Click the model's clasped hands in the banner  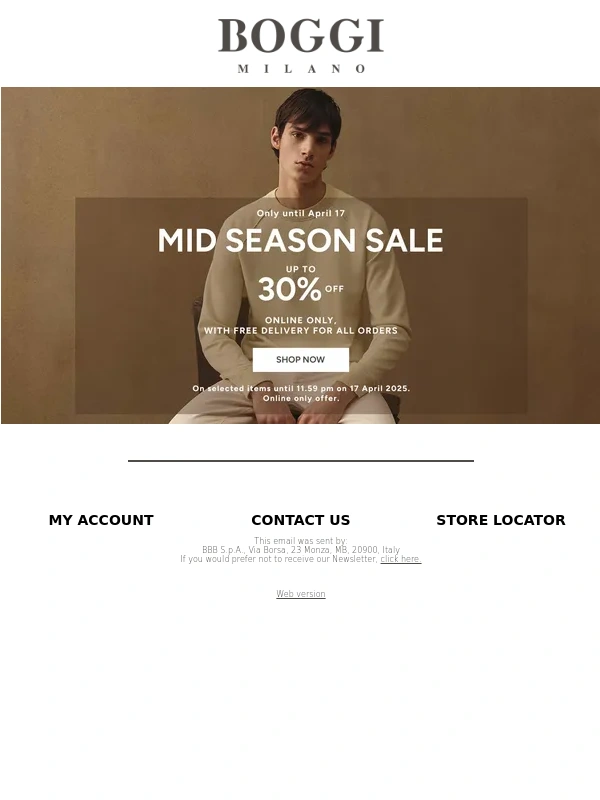click(x=301, y=411)
